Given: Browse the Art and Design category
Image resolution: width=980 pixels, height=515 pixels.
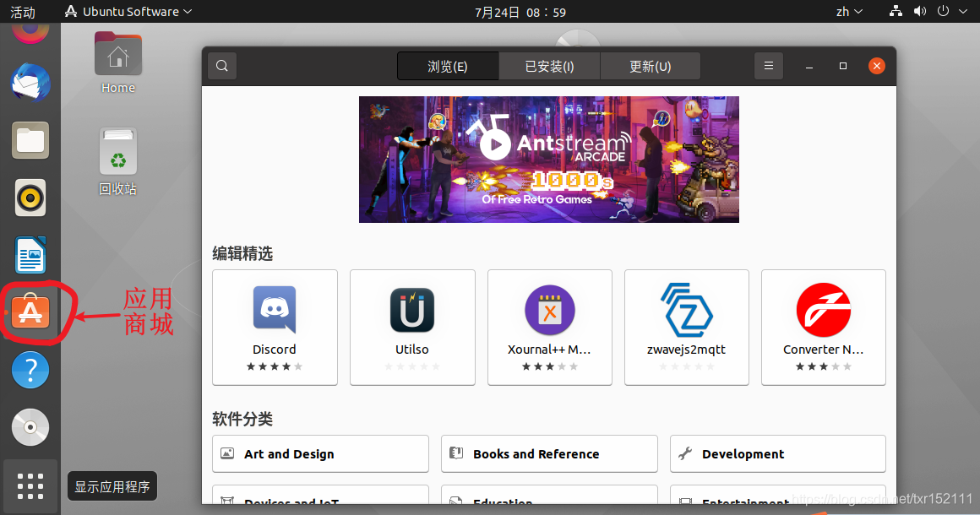Looking at the screenshot, I should click(321, 454).
